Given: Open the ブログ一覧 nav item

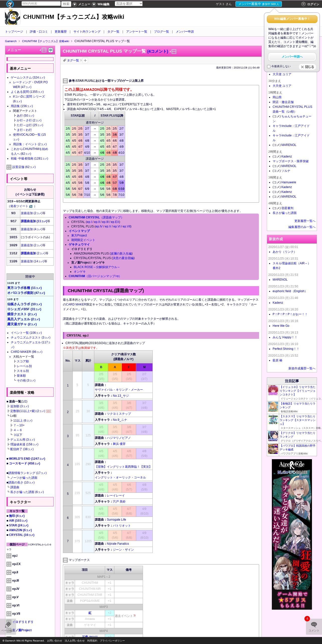Looking at the screenshot, I should tap(162, 32).
